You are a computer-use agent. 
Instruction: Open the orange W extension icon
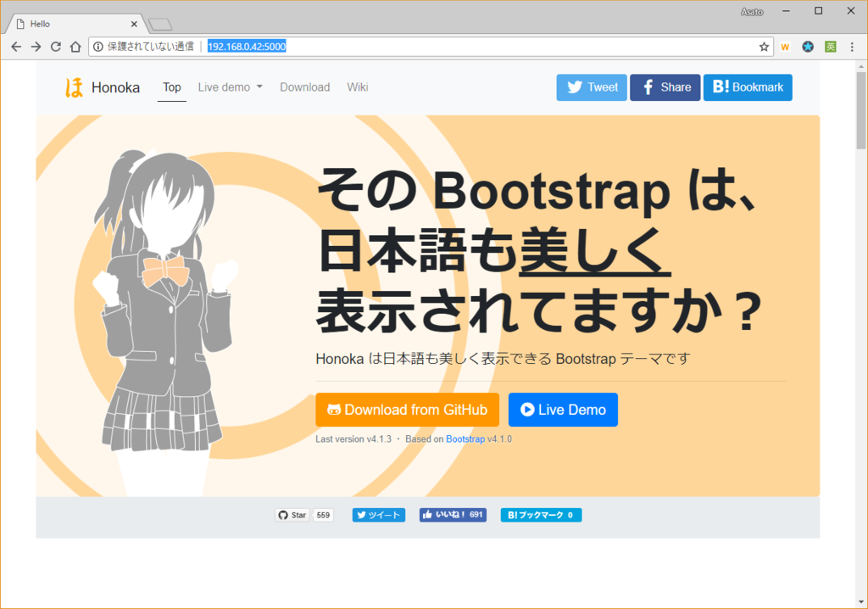785,47
